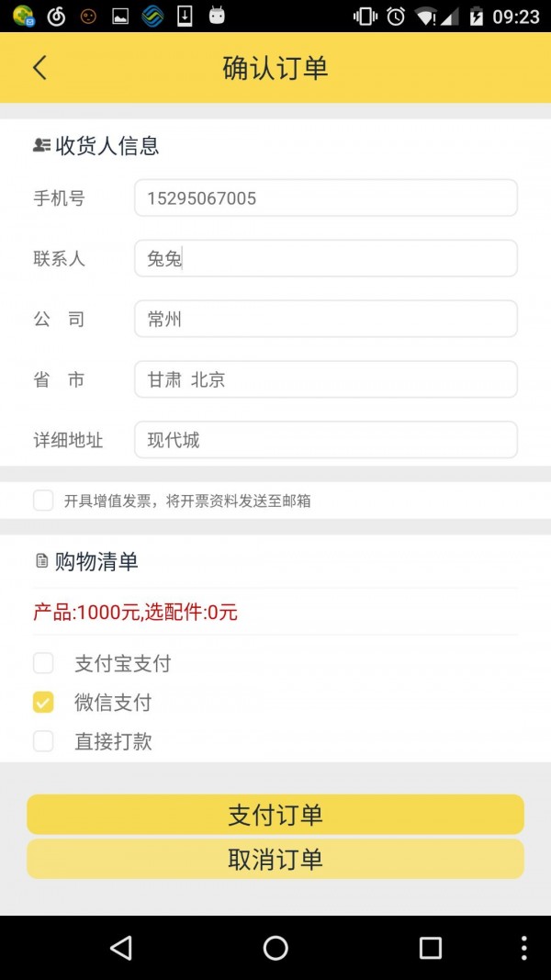Enable the VAT invoice checkbox
Viewport: 551px width, 980px height.
43,501
